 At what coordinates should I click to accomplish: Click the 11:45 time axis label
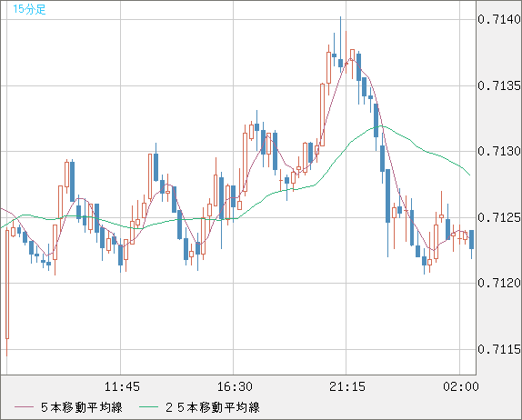pyautogui.click(x=122, y=386)
